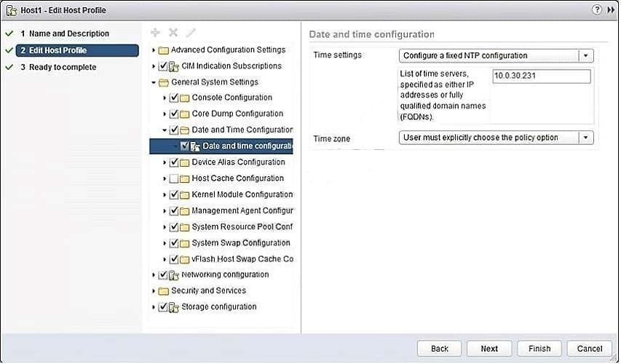Click the Next button

[x=489, y=349]
